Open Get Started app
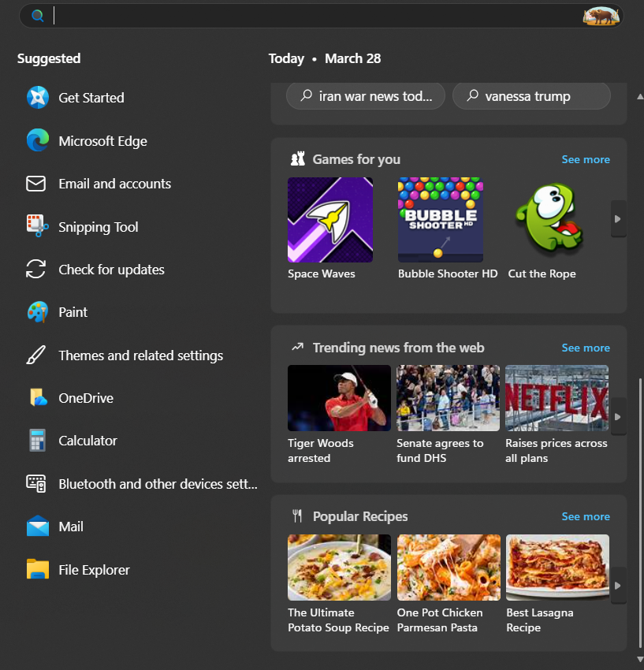 coord(91,97)
